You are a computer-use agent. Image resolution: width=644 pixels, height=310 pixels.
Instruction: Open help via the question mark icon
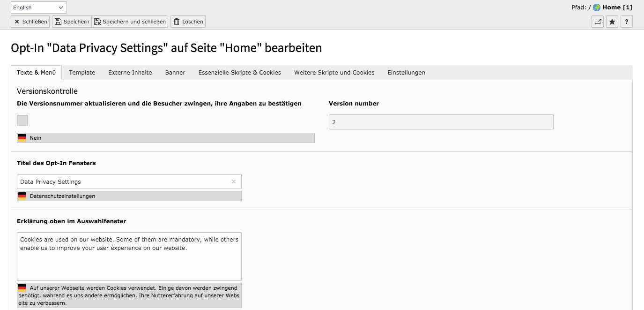click(627, 22)
